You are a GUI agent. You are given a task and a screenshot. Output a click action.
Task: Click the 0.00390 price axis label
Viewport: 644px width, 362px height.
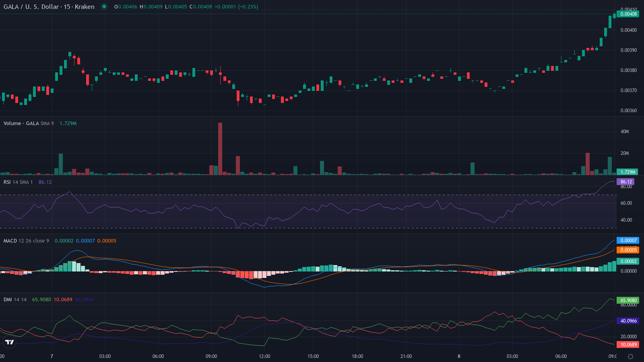628,50
